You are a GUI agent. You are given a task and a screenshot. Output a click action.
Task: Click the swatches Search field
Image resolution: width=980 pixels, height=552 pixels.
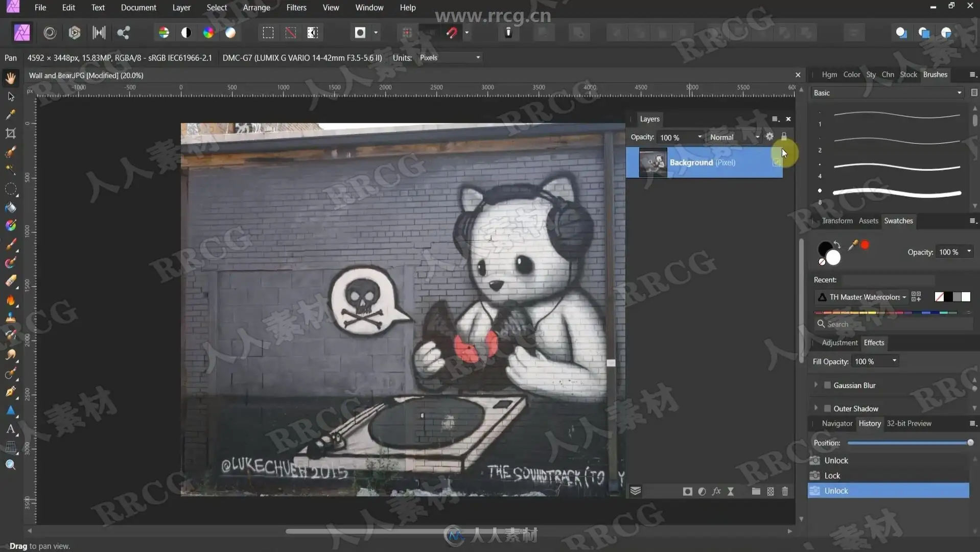(x=894, y=324)
